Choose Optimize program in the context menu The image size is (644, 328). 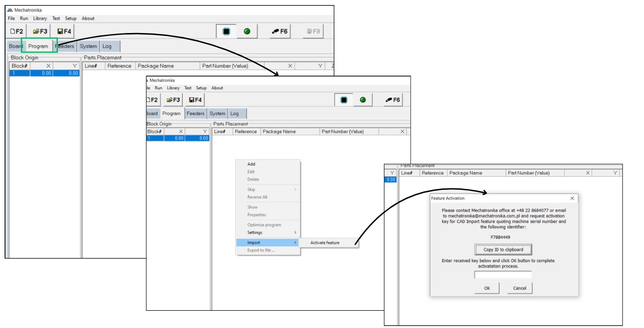(x=268, y=225)
